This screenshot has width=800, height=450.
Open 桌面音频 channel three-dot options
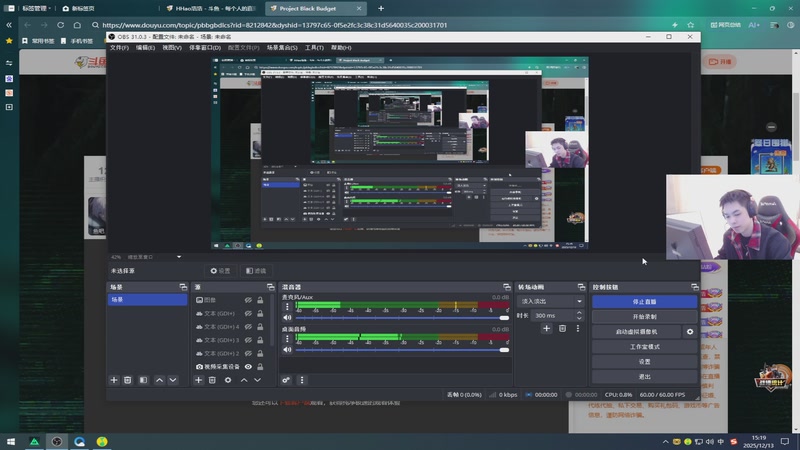click(287, 339)
